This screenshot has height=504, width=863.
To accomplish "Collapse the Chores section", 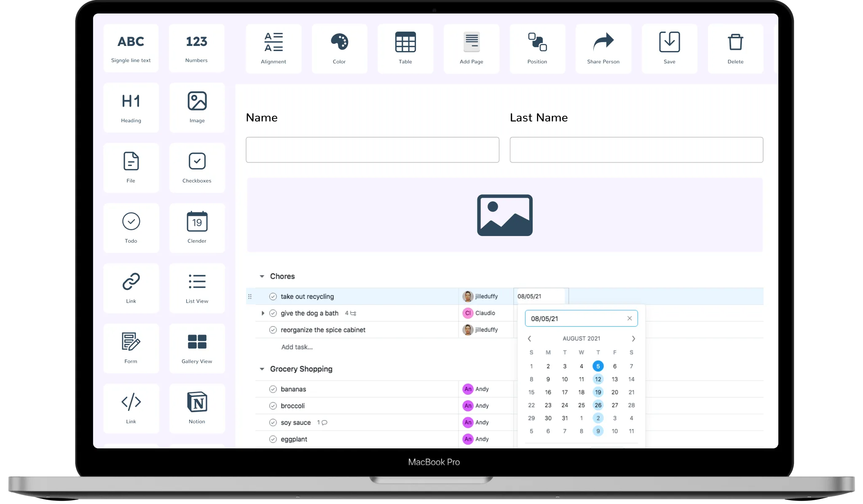I will [x=262, y=276].
